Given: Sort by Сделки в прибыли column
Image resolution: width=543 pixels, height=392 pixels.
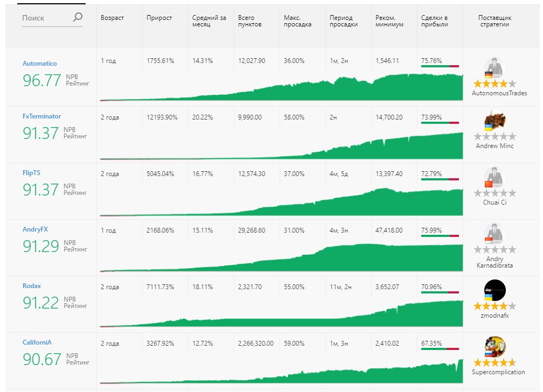Looking at the screenshot, I should pyautogui.click(x=436, y=21).
